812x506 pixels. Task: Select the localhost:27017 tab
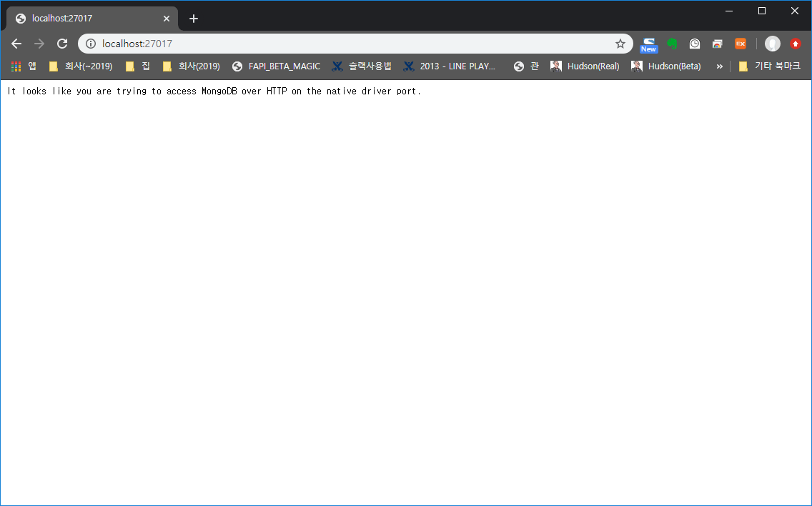coord(92,19)
